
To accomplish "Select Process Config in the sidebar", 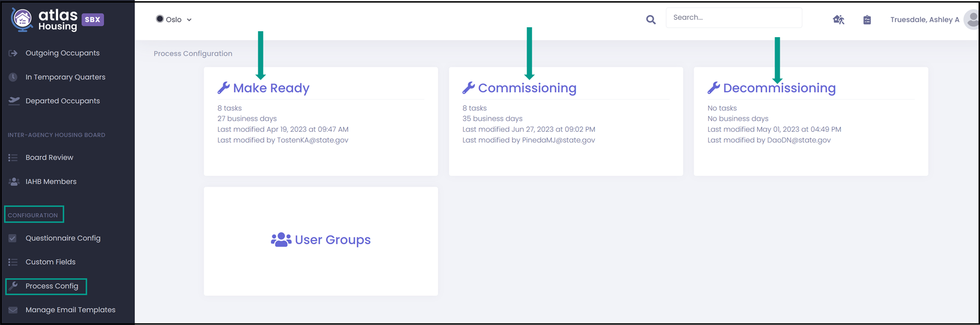I will click(x=52, y=286).
